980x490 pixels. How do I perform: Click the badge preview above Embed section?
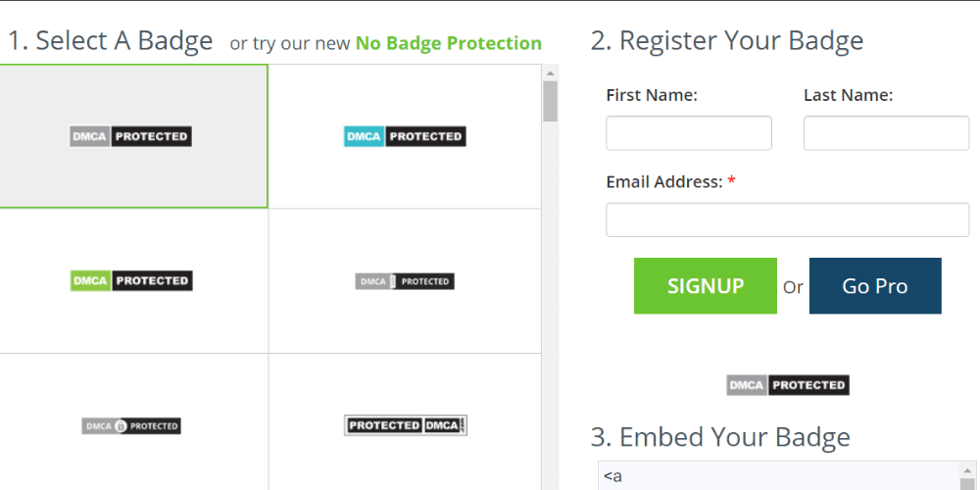point(788,385)
